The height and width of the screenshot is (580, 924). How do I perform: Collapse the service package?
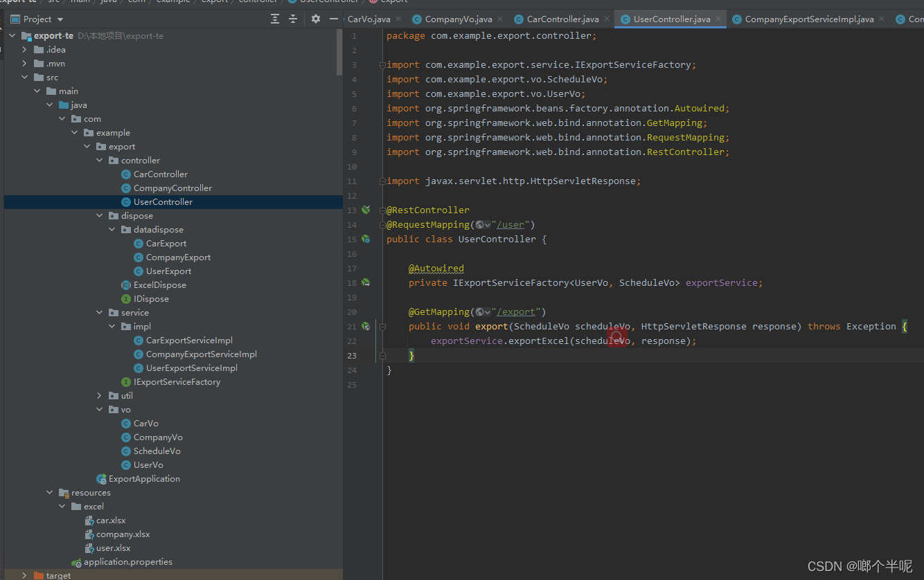coord(100,313)
